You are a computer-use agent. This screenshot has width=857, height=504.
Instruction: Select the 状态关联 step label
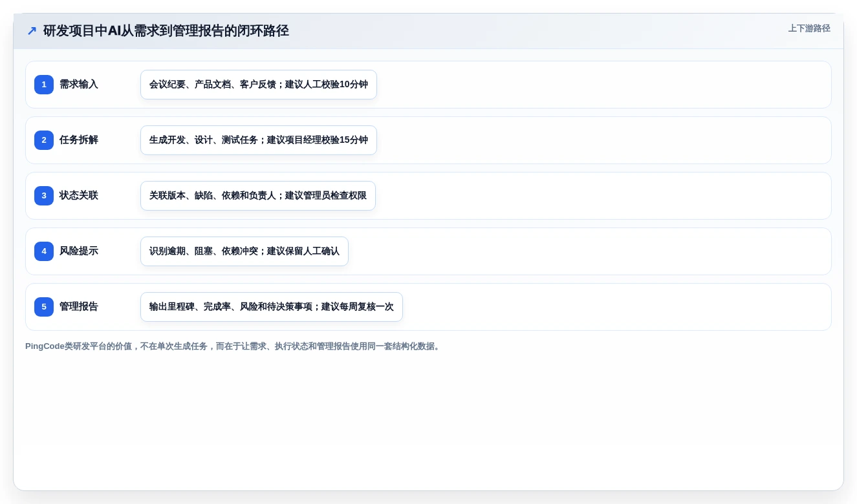tap(79, 196)
